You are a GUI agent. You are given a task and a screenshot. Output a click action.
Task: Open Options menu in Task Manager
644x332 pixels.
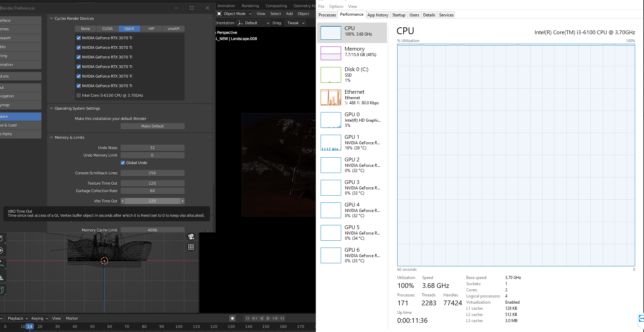(x=336, y=6)
